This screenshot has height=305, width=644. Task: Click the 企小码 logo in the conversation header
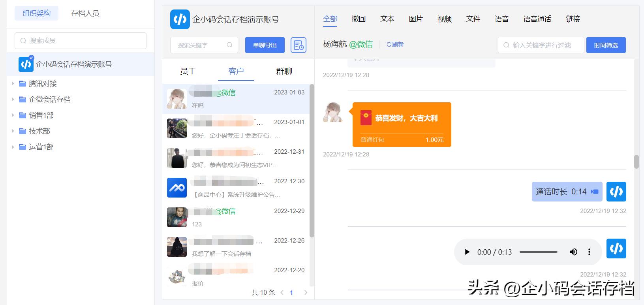pyautogui.click(x=180, y=19)
